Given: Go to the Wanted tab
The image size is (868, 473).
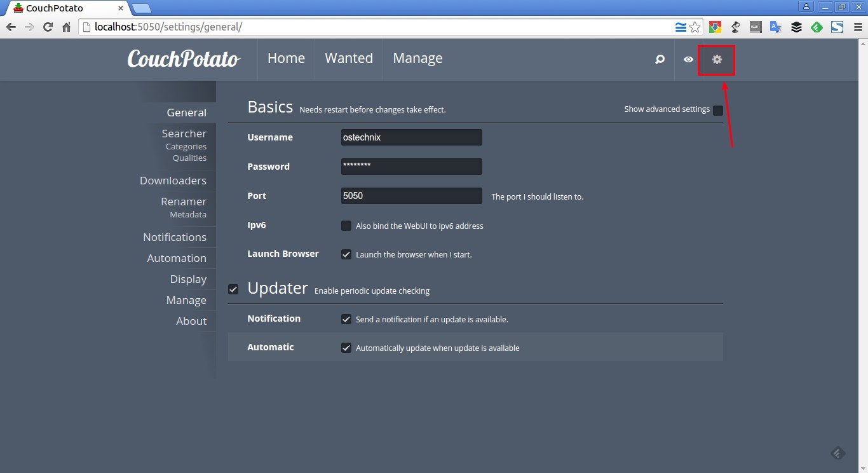Looking at the screenshot, I should [349, 58].
